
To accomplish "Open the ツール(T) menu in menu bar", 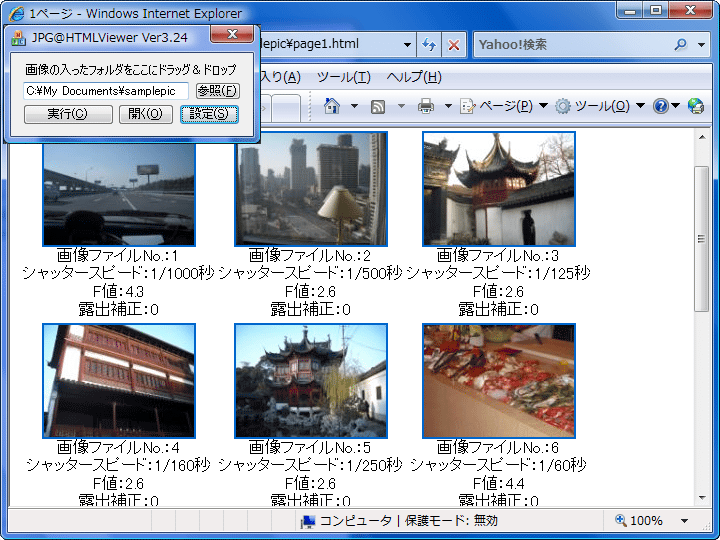I will point(343,77).
